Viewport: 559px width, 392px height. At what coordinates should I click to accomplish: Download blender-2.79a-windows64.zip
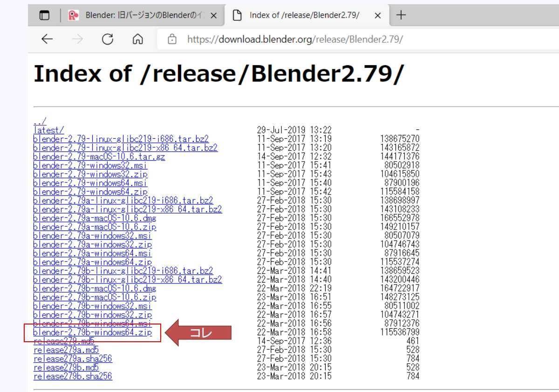pyautogui.click(x=93, y=262)
